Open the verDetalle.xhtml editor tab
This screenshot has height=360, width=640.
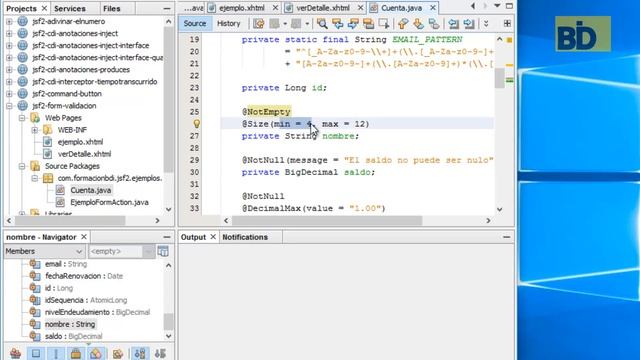(x=323, y=8)
